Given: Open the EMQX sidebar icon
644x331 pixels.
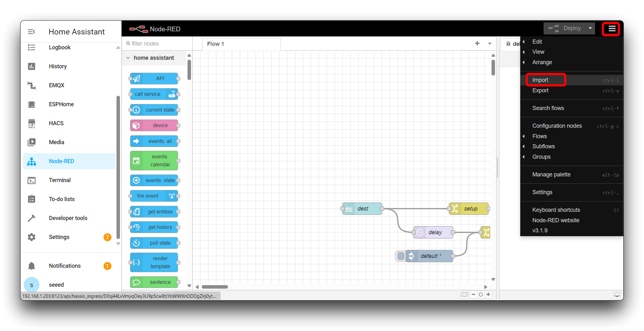Looking at the screenshot, I should [31, 85].
